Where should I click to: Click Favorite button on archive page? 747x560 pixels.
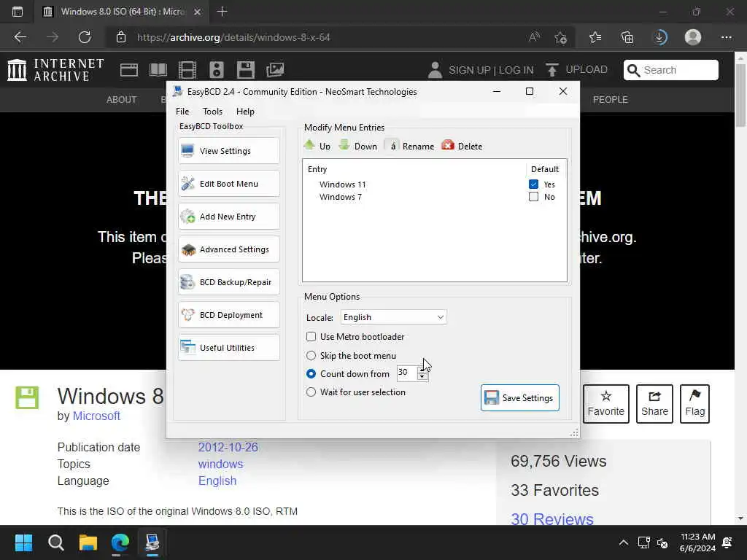606,404
